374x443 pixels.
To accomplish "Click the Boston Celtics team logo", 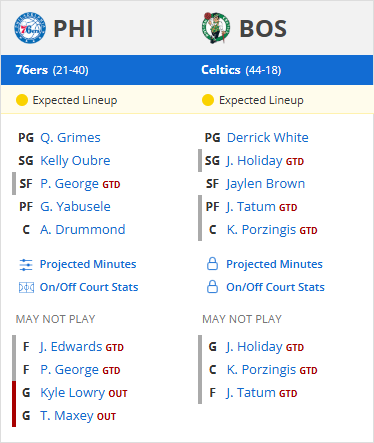I will (x=216, y=28).
